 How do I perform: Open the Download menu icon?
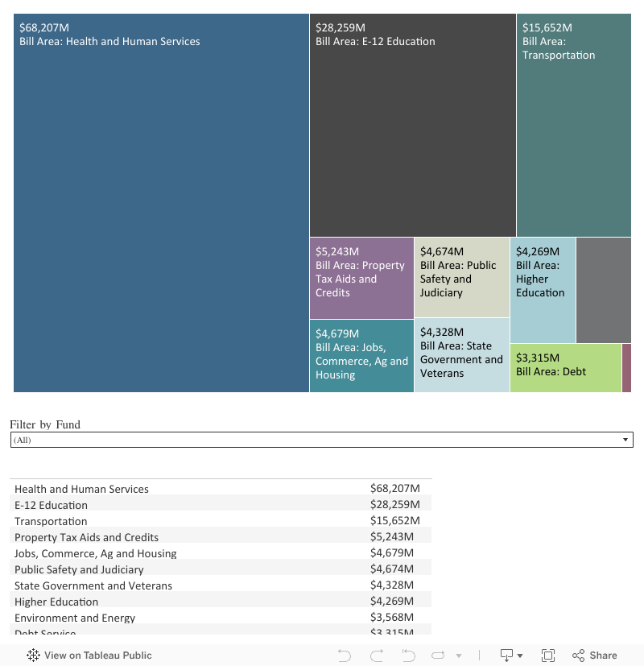coord(507,656)
